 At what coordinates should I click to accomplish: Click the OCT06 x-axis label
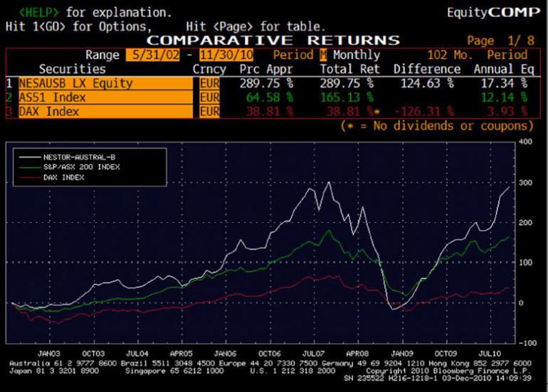pos(270,354)
